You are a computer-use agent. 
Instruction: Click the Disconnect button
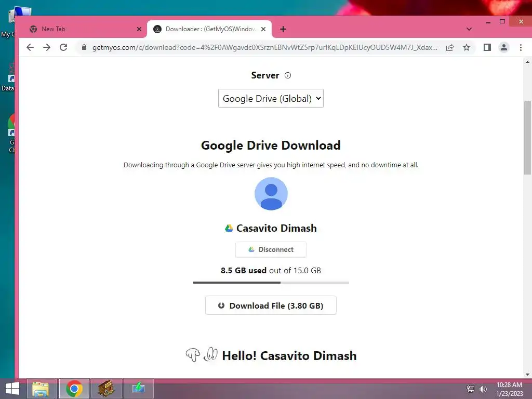tap(271, 250)
